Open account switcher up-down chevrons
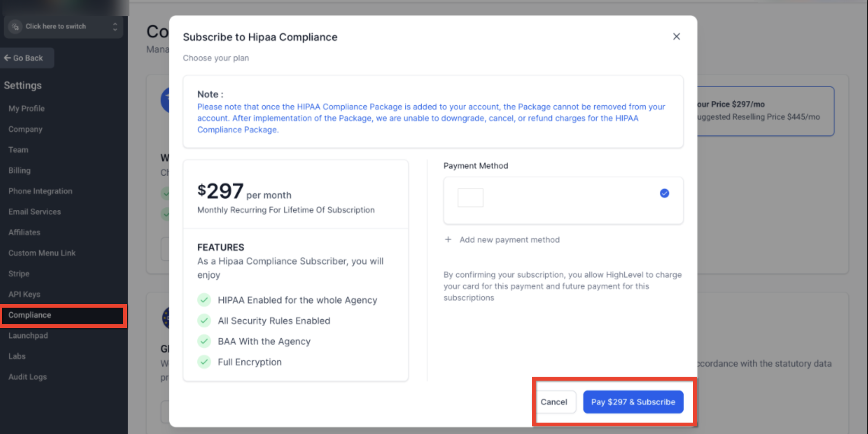 115,27
